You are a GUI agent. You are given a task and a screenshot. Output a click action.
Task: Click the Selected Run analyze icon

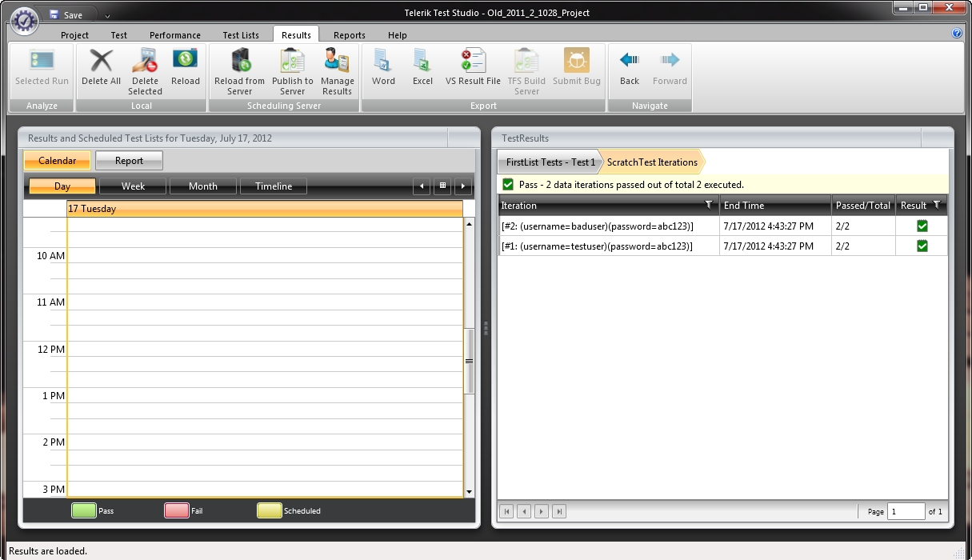[x=42, y=61]
